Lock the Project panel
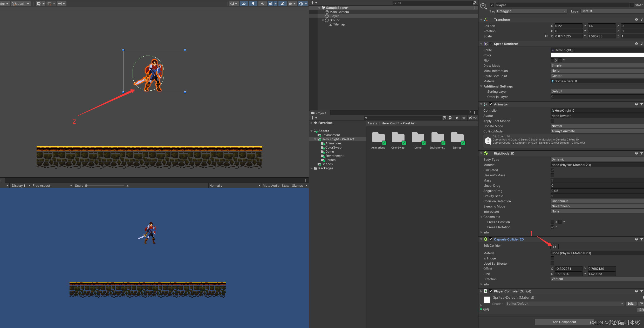 (x=470, y=113)
